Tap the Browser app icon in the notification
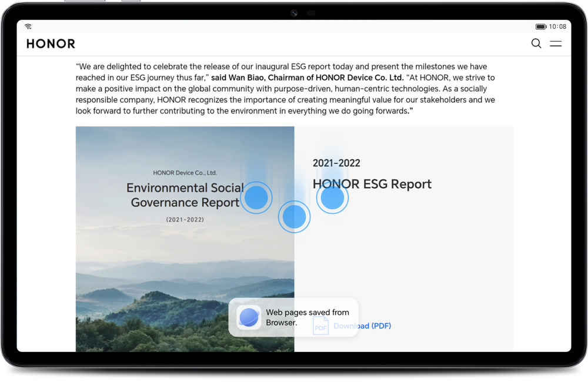This screenshot has height=382, width=588. click(249, 317)
